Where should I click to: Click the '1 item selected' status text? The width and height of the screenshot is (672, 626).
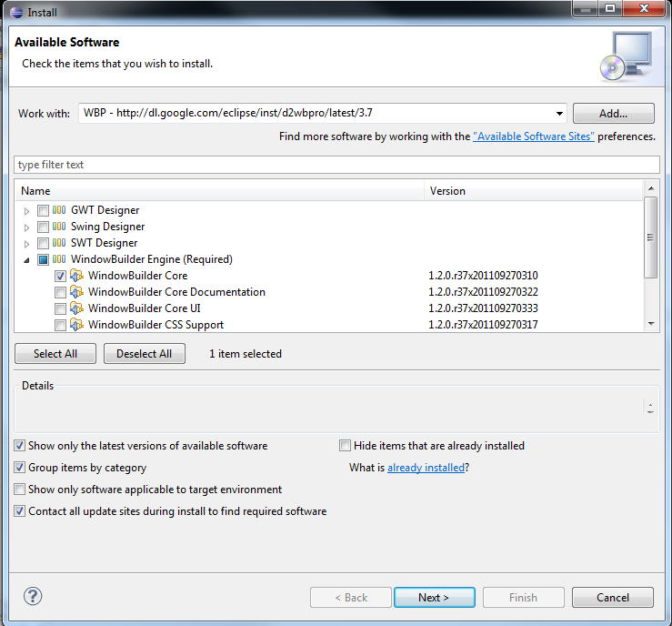coord(246,354)
